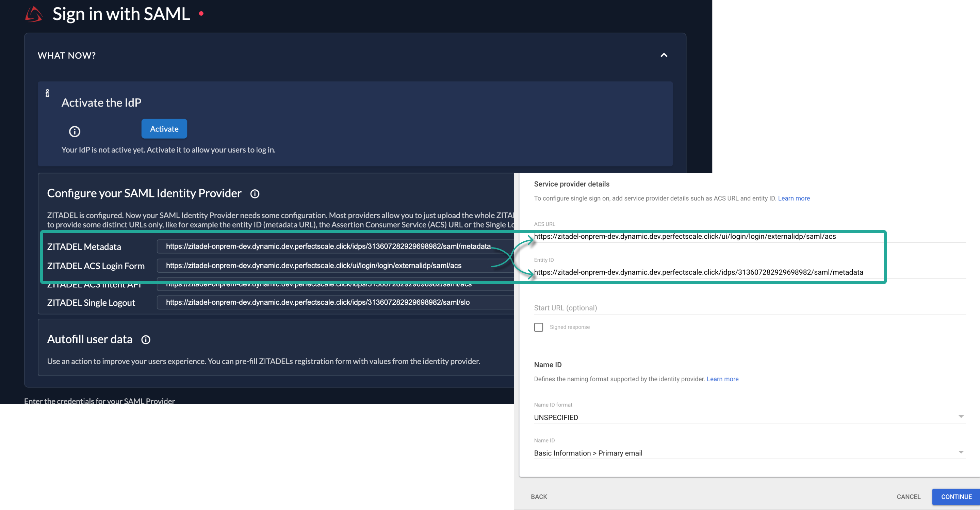The height and width of the screenshot is (510, 980).
Task: Click the Start URL (optional) field
Action: point(749,307)
